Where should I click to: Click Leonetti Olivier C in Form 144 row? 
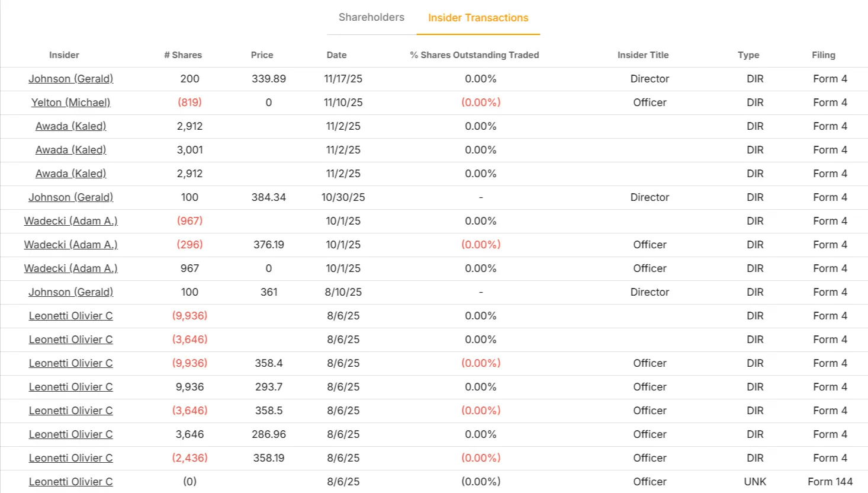tap(70, 482)
